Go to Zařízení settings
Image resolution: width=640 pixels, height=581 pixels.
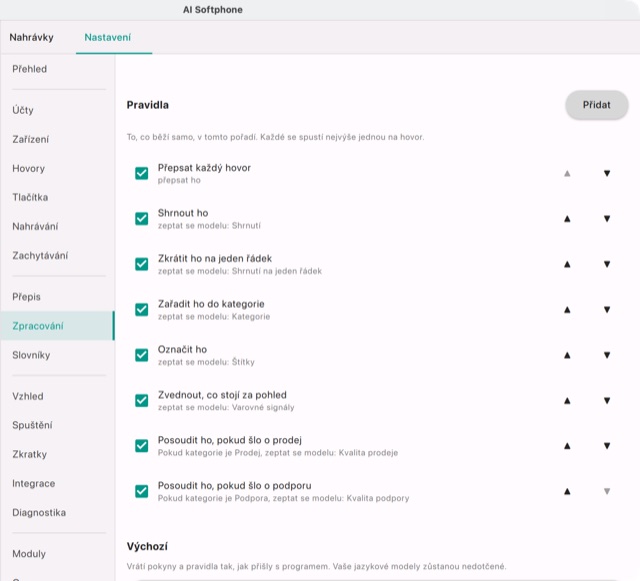[x=58, y=139]
